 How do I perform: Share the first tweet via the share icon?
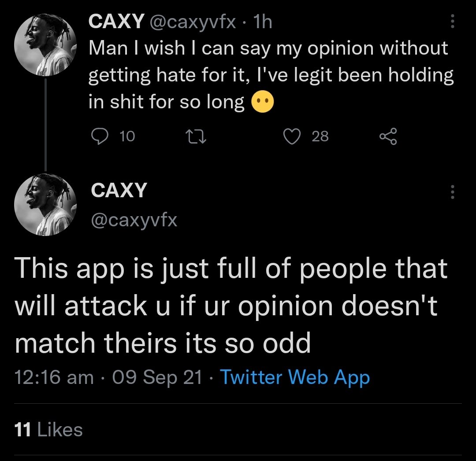(388, 137)
